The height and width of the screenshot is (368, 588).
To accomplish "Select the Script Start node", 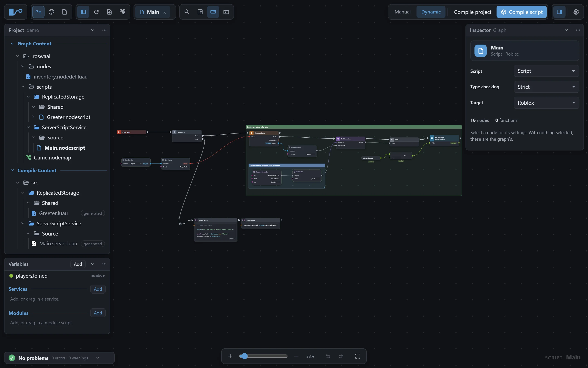I will [x=131, y=132].
